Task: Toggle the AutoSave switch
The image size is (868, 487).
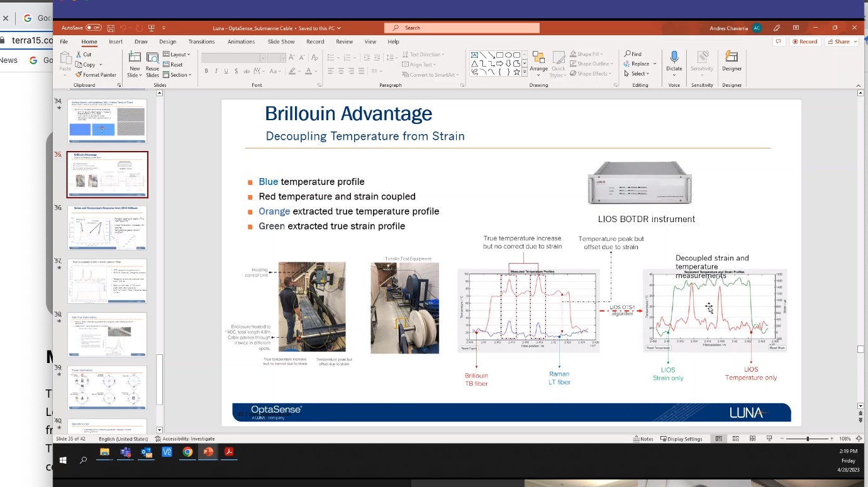Action: 94,28
